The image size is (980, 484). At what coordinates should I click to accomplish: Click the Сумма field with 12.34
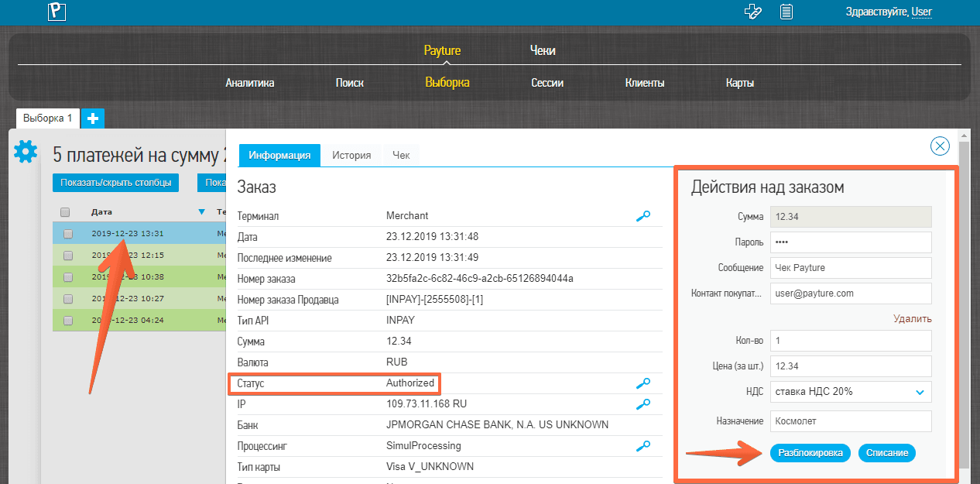pos(851,217)
